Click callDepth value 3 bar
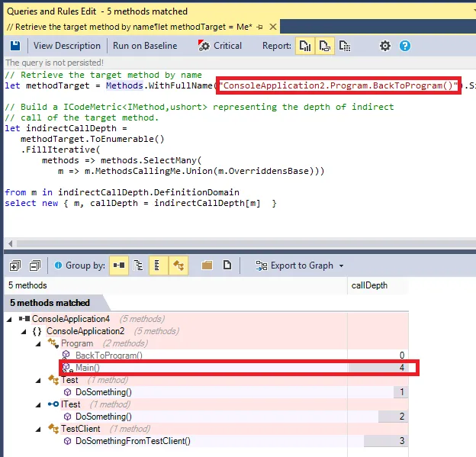This screenshot has height=457, width=476. [386, 441]
